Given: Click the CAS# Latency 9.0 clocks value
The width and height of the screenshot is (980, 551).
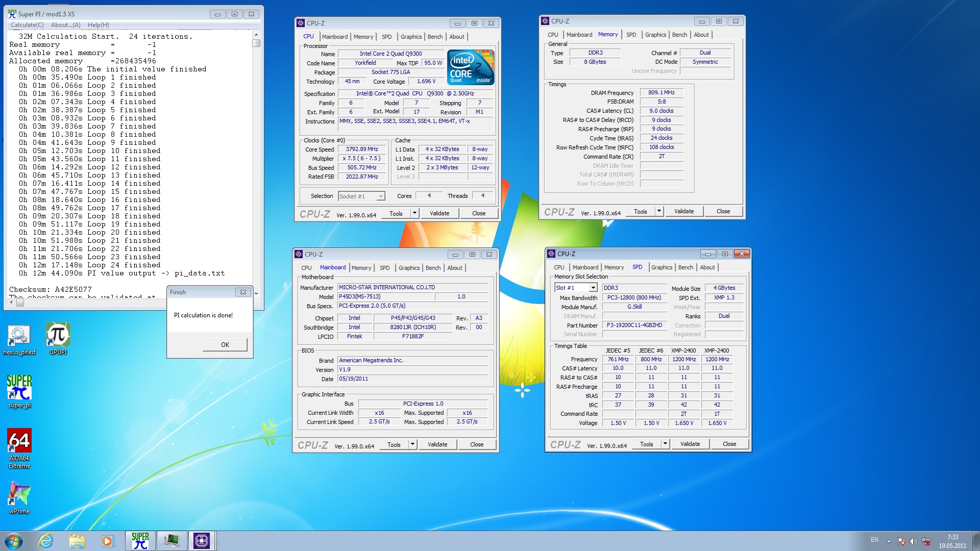Looking at the screenshot, I should [x=661, y=111].
